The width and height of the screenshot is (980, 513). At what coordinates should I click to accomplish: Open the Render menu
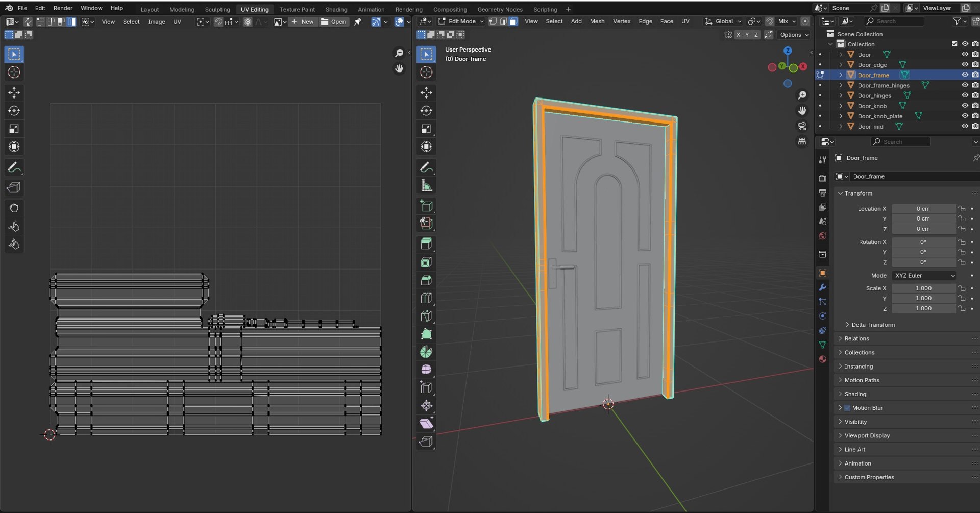point(63,8)
